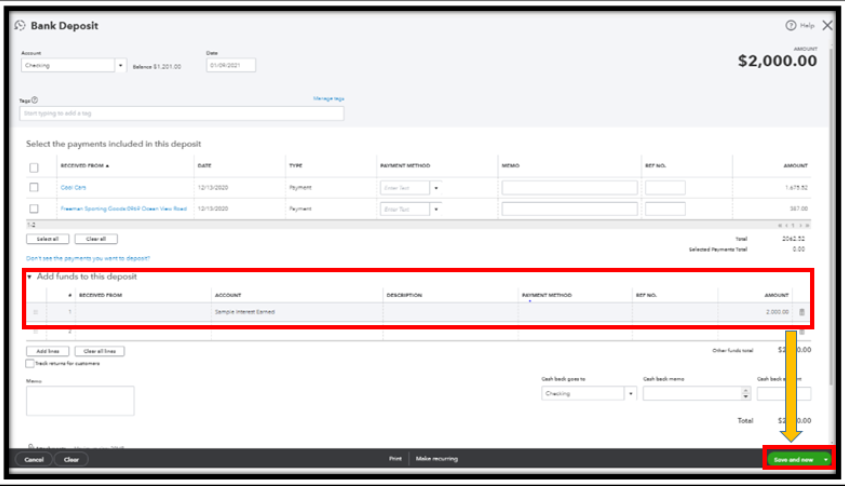Open the Cool Cars customer link

[73, 188]
